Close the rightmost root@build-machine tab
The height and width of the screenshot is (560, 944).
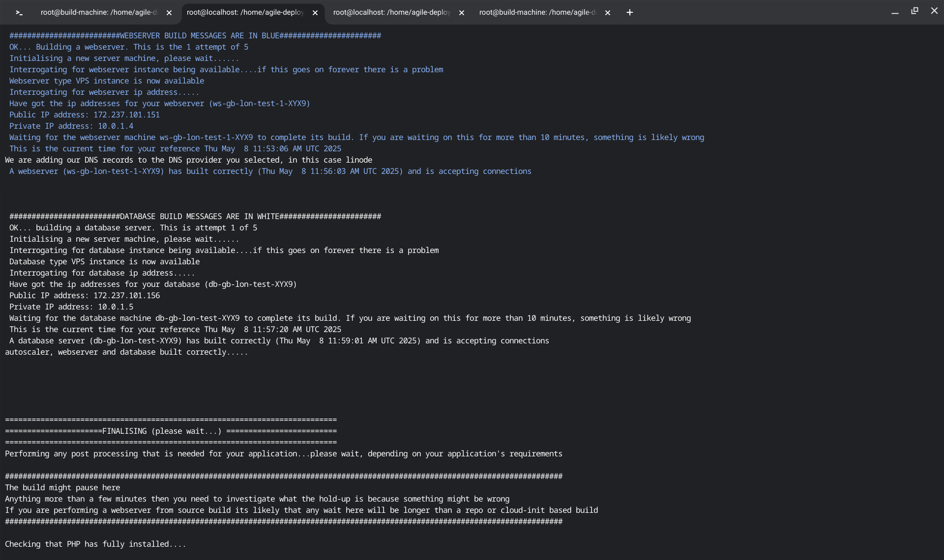click(x=608, y=13)
